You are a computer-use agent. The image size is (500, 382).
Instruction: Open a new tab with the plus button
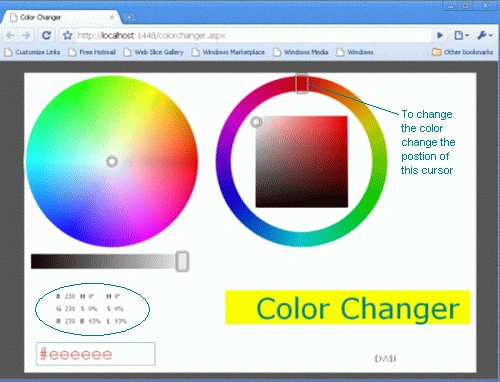[x=129, y=17]
